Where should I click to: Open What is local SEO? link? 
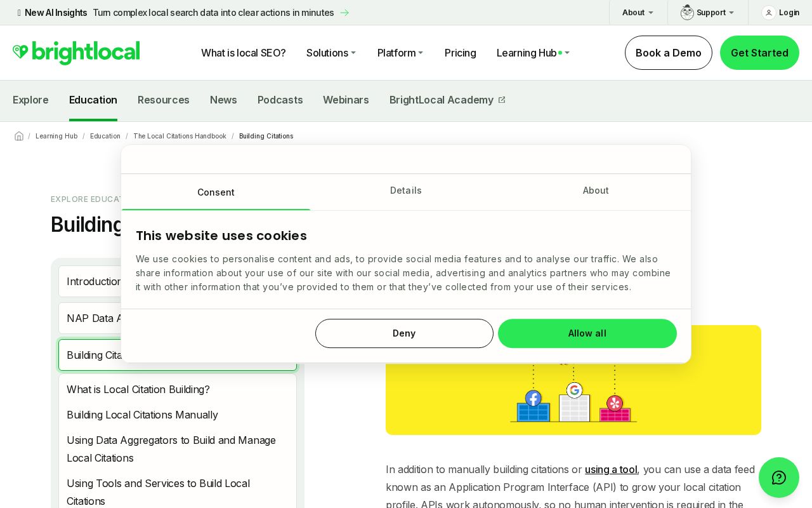pyautogui.click(x=244, y=53)
